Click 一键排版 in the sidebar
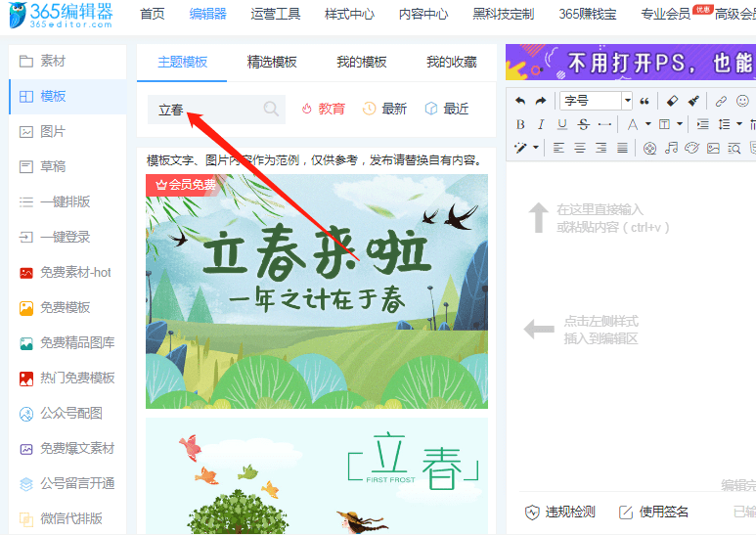Screen dimensions: 756x535 tap(67, 201)
